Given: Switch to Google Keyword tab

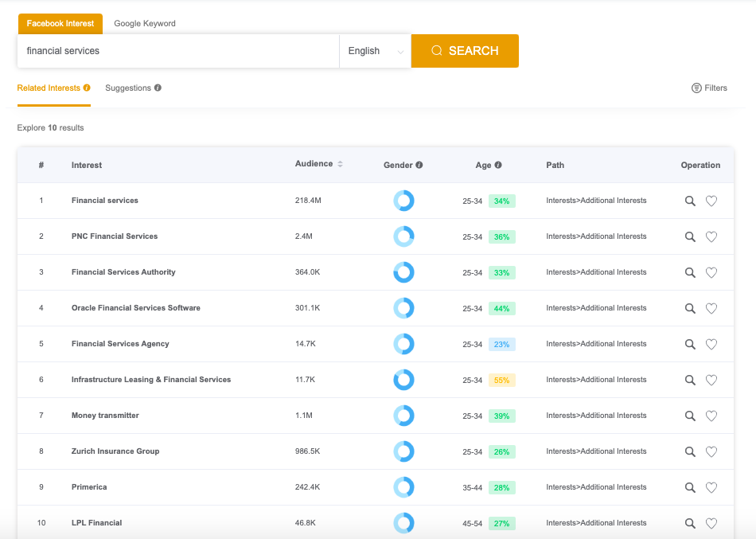Looking at the screenshot, I should point(145,24).
